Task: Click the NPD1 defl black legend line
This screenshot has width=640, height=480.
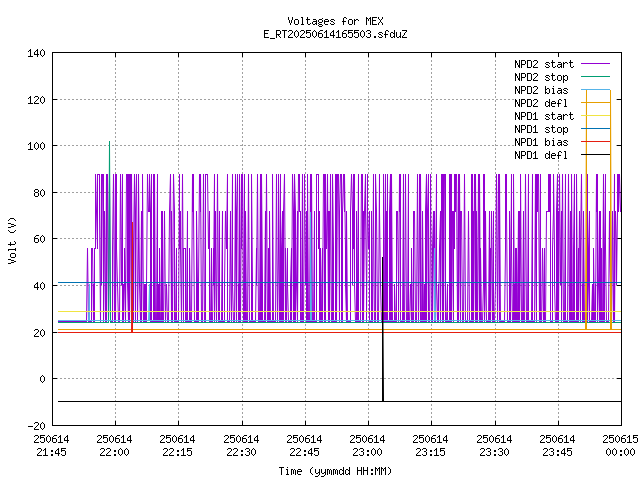Action: point(596,155)
